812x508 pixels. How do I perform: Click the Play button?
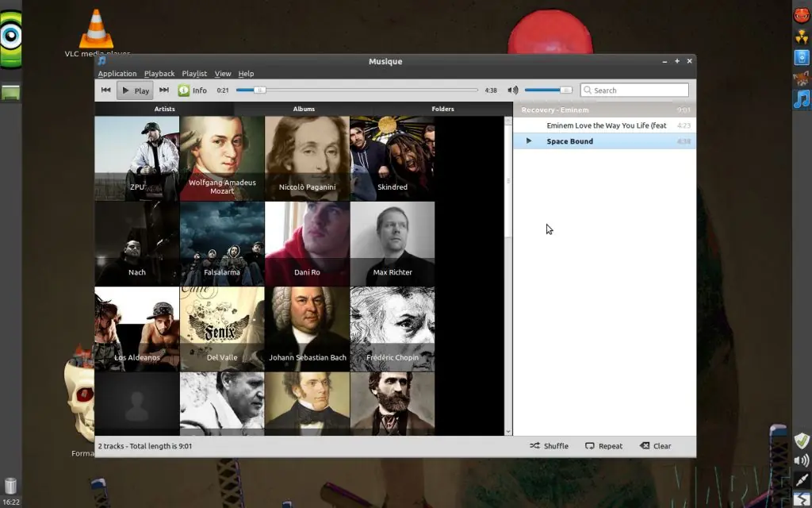[x=135, y=90]
